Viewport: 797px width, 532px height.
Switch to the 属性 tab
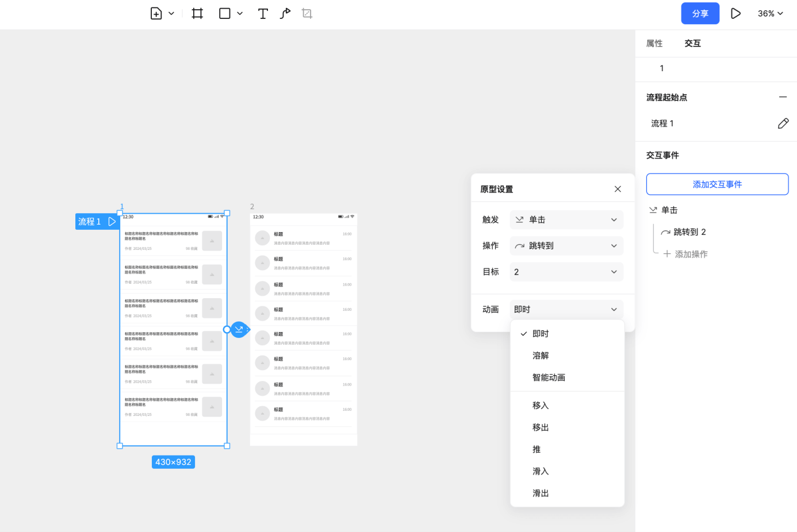click(654, 43)
